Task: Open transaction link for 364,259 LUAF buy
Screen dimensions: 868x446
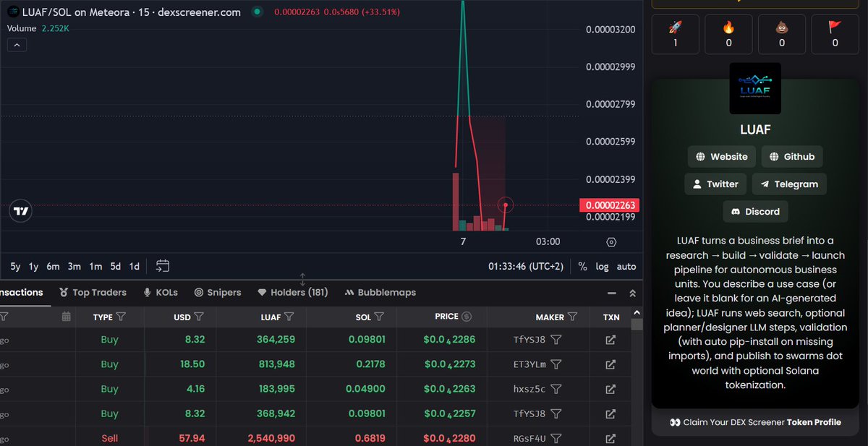Action: 610,340
